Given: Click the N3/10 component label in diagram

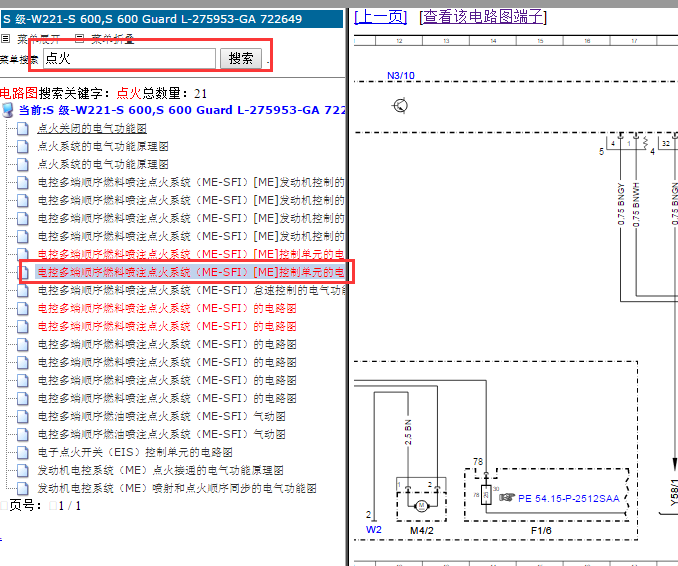Looking at the screenshot, I should (x=401, y=76).
